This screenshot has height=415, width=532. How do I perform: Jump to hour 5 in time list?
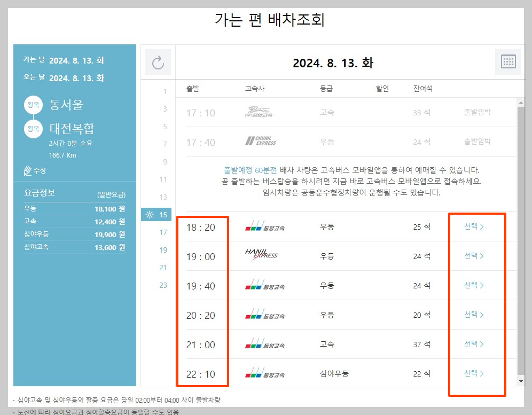[165, 127]
